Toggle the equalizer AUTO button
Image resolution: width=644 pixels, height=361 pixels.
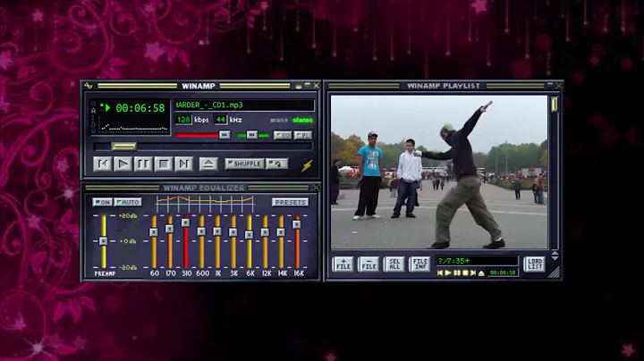coord(128,202)
